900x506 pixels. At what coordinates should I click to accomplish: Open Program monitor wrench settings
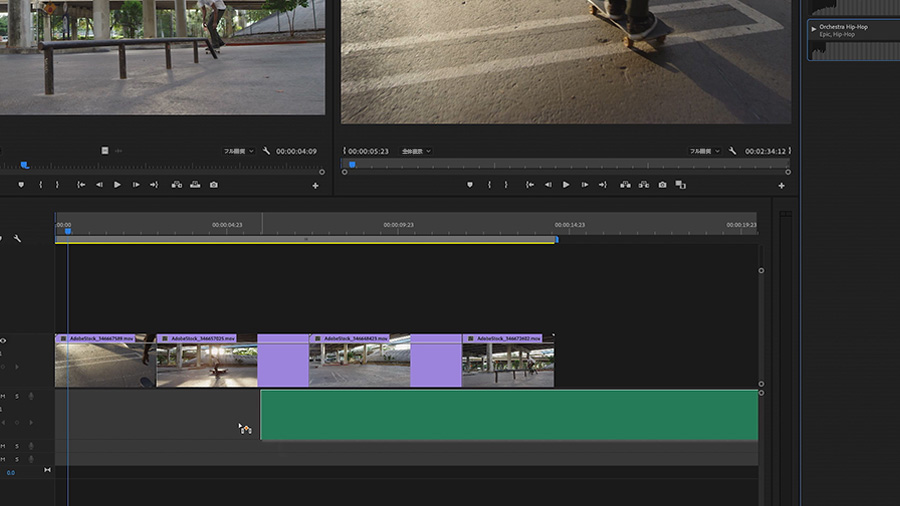tap(733, 151)
